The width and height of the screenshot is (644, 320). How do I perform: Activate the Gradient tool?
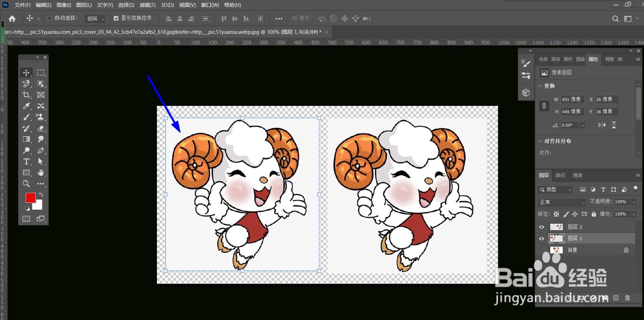[x=27, y=139]
